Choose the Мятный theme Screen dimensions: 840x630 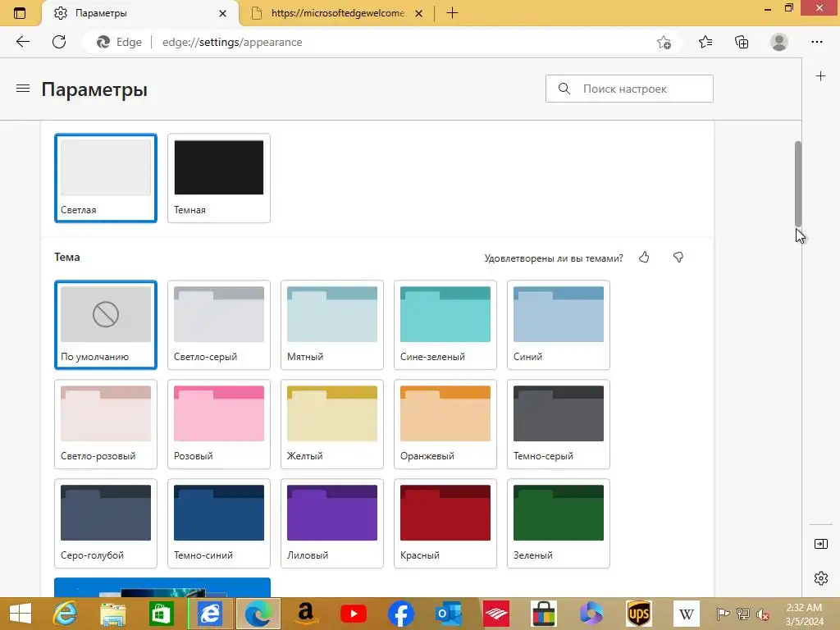[x=332, y=325]
